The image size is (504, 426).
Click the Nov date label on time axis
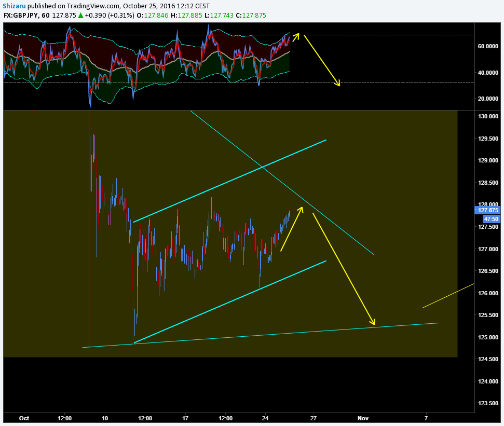click(x=363, y=418)
